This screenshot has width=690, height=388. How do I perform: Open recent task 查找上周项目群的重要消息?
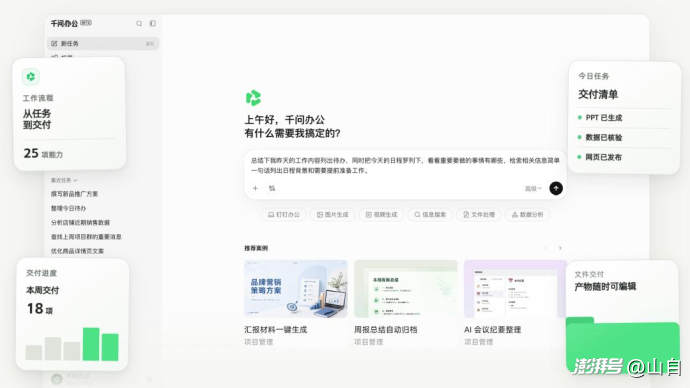(86, 237)
